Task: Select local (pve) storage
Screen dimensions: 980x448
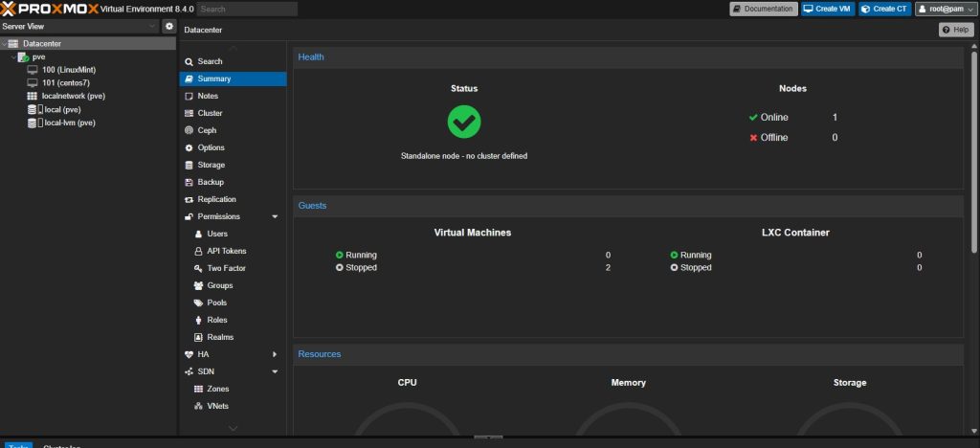Action: (62, 109)
